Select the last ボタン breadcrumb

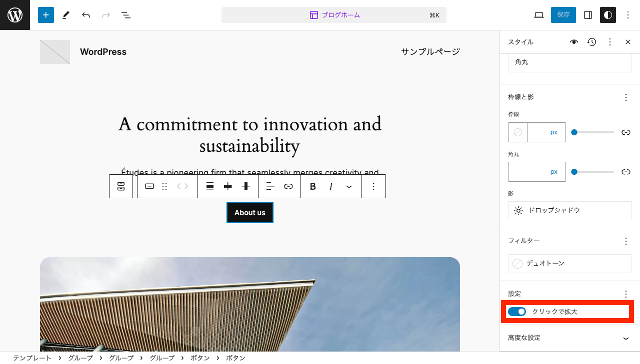tap(235, 358)
